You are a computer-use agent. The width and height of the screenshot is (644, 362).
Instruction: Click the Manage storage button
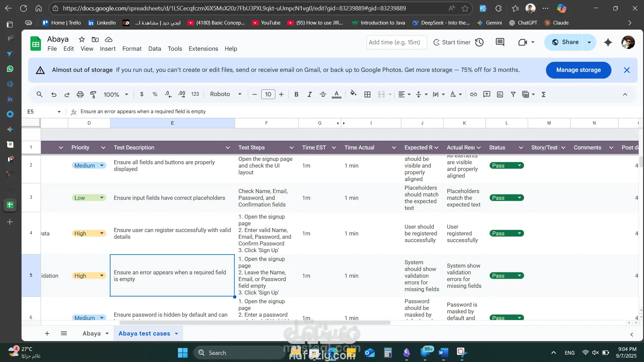click(x=578, y=70)
